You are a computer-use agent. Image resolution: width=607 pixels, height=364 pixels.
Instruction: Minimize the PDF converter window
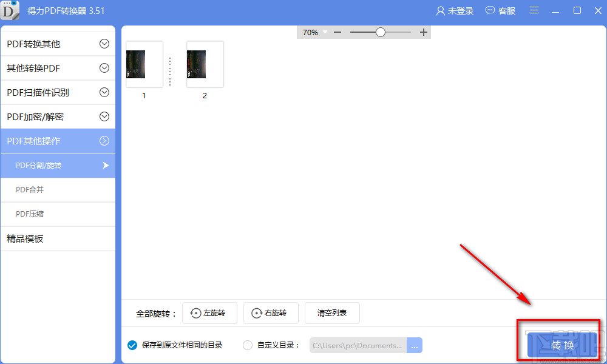pos(555,11)
